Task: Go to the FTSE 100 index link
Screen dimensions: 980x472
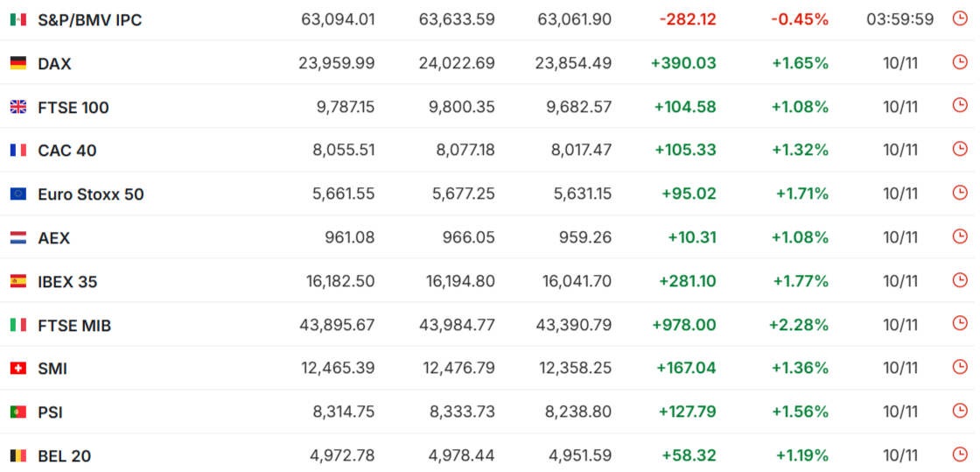Action: [x=73, y=107]
